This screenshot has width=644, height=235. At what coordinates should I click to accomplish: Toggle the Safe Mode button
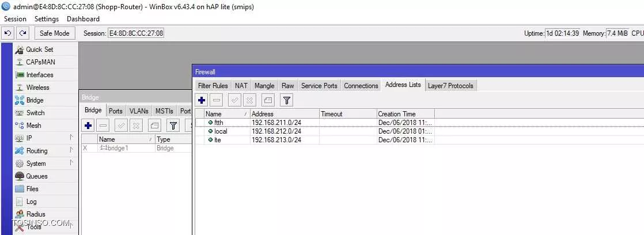click(x=55, y=33)
